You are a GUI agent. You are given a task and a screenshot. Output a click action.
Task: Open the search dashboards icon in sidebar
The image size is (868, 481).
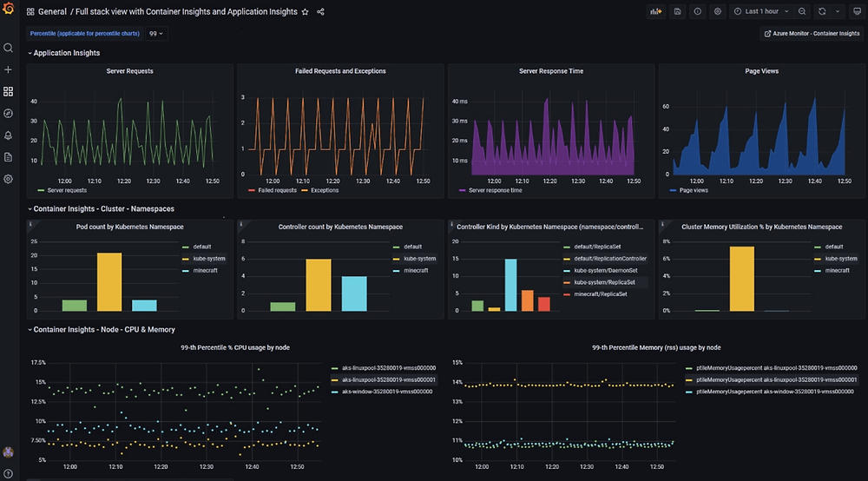(x=9, y=48)
